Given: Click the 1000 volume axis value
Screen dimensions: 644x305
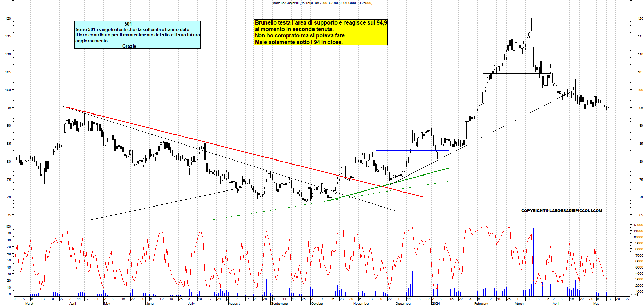Looking at the screenshot, I should click(x=639, y=292).
